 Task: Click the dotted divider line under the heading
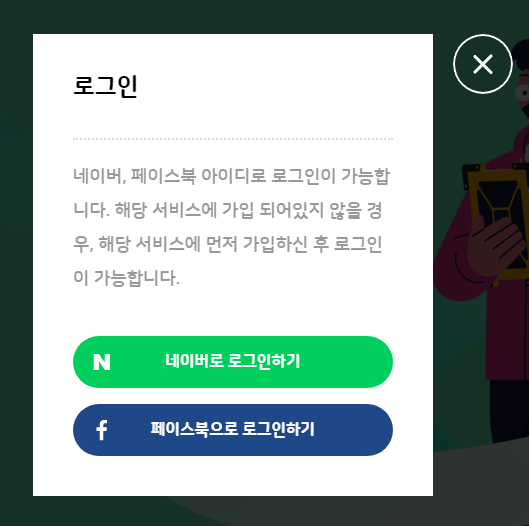point(233,139)
